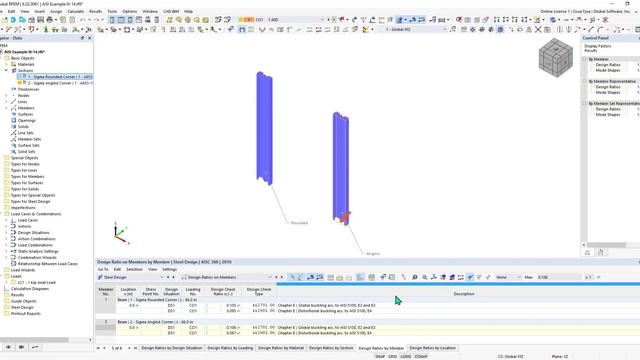Open the Go To menu in table panel

(103, 269)
